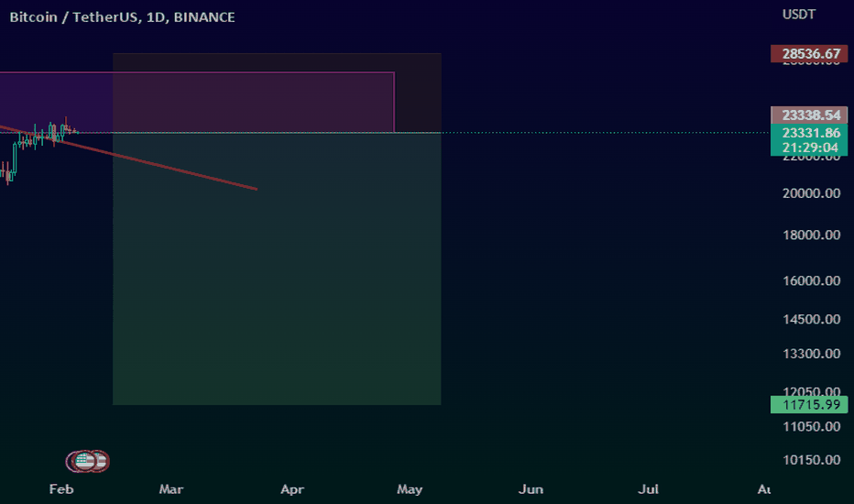854x504 pixels.
Task: Click the red stop price label 28536.67
Action: point(809,54)
